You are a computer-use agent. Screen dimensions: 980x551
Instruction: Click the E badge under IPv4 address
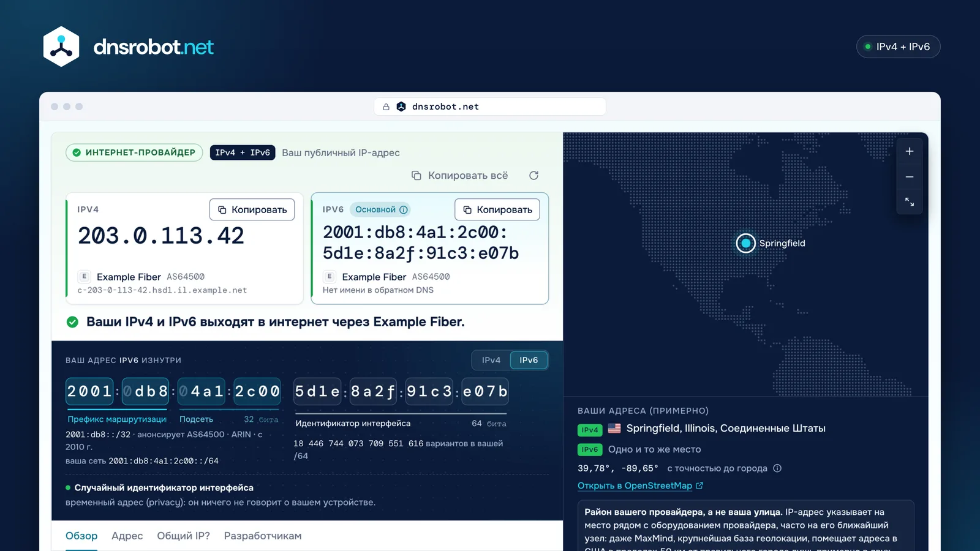click(x=85, y=277)
